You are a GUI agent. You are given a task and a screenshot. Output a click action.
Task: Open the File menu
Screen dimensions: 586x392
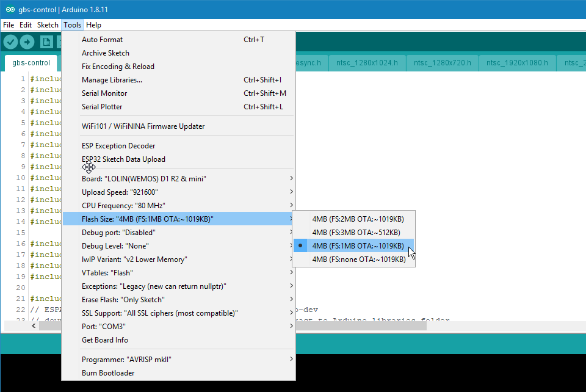click(x=9, y=24)
